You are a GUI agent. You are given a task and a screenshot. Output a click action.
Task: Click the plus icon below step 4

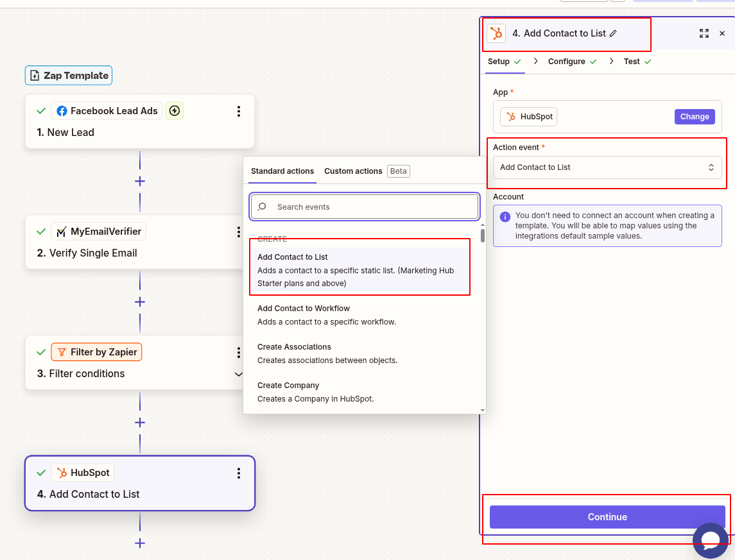[139, 543]
